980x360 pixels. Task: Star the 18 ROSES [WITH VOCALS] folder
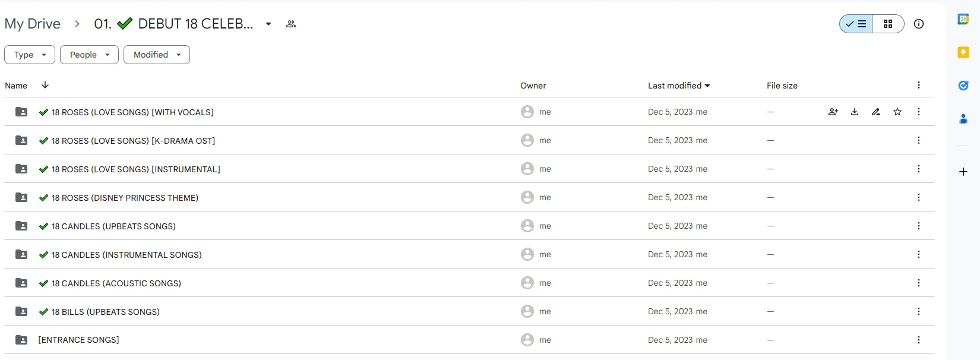pos(897,112)
